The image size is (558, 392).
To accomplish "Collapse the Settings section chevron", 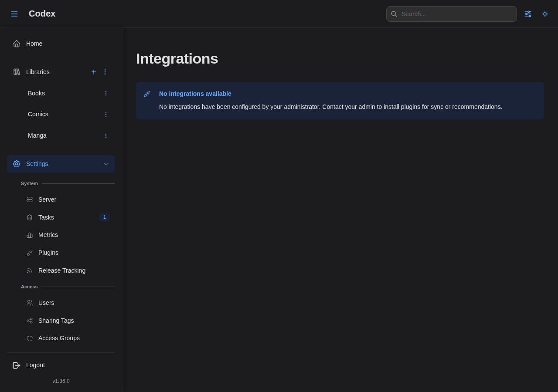I will click(106, 164).
